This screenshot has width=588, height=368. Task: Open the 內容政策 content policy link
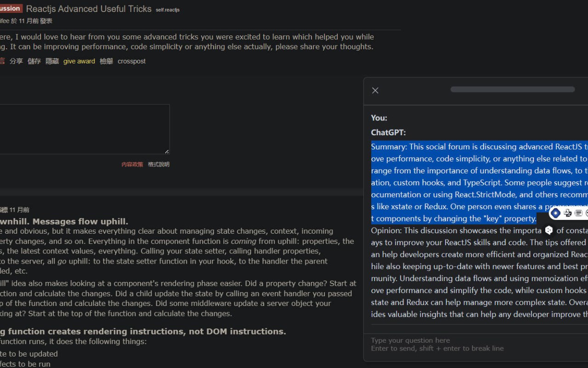132,164
